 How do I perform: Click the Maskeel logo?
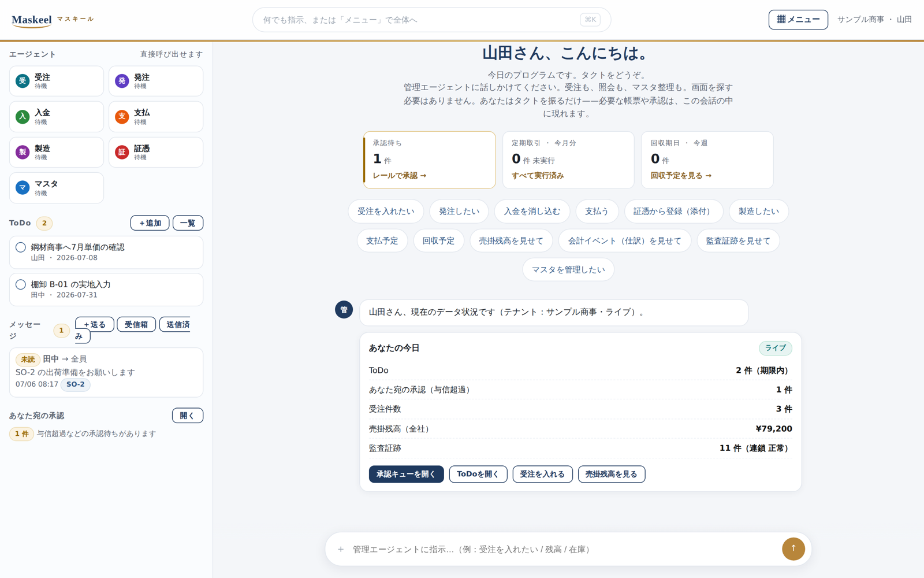coord(32,20)
